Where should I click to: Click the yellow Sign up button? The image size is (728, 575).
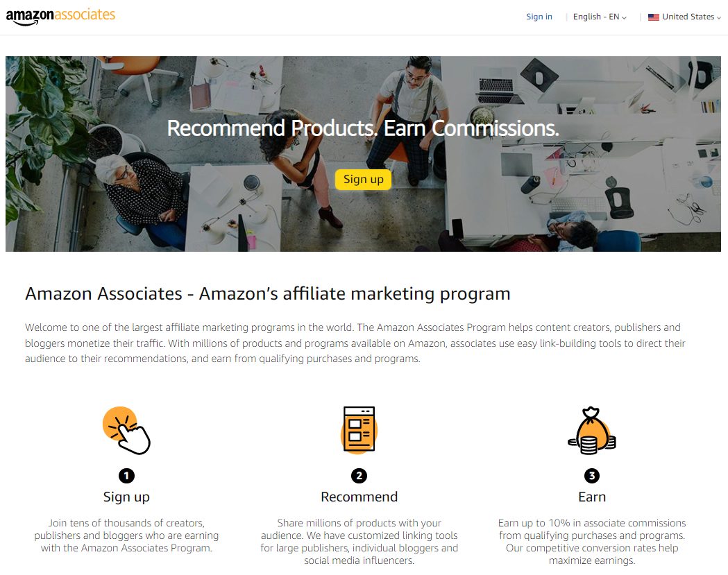(x=363, y=179)
